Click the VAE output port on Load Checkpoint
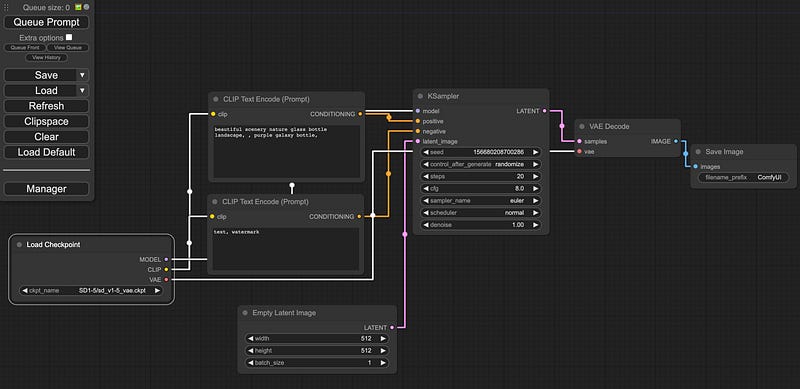Screen dimensions: 800x389 [166, 280]
